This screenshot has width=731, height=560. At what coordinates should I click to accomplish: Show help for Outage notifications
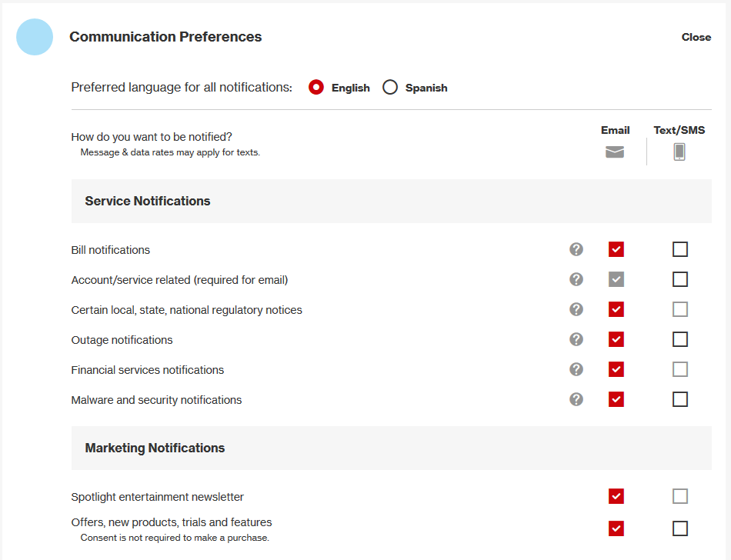(576, 339)
